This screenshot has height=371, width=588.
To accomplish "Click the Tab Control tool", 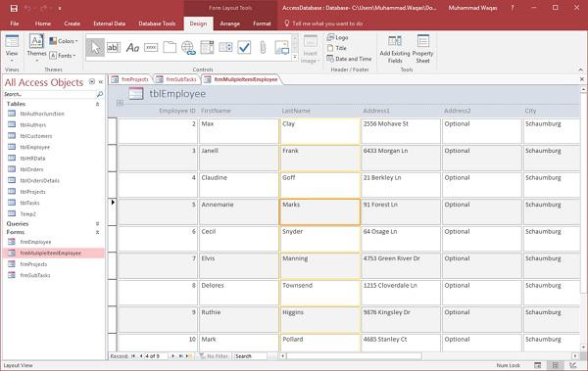I will click(x=170, y=48).
